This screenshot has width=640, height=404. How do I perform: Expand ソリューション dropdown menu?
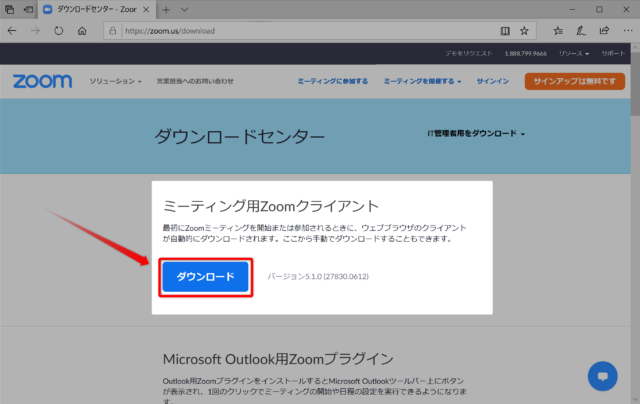pos(116,81)
